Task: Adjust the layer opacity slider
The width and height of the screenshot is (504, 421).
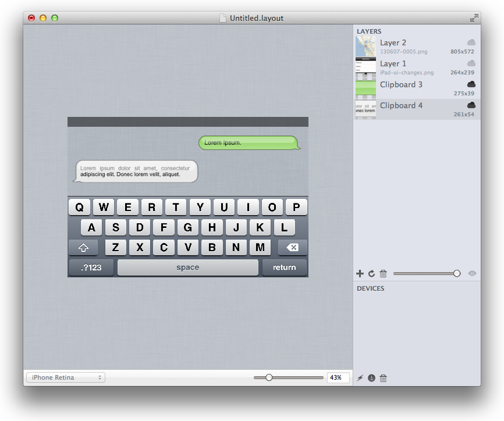Action: [427, 274]
